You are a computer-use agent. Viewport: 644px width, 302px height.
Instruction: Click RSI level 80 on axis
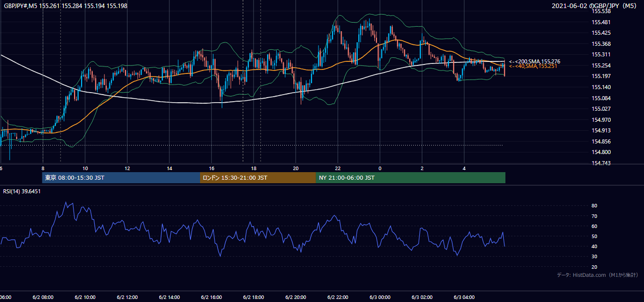click(595, 206)
